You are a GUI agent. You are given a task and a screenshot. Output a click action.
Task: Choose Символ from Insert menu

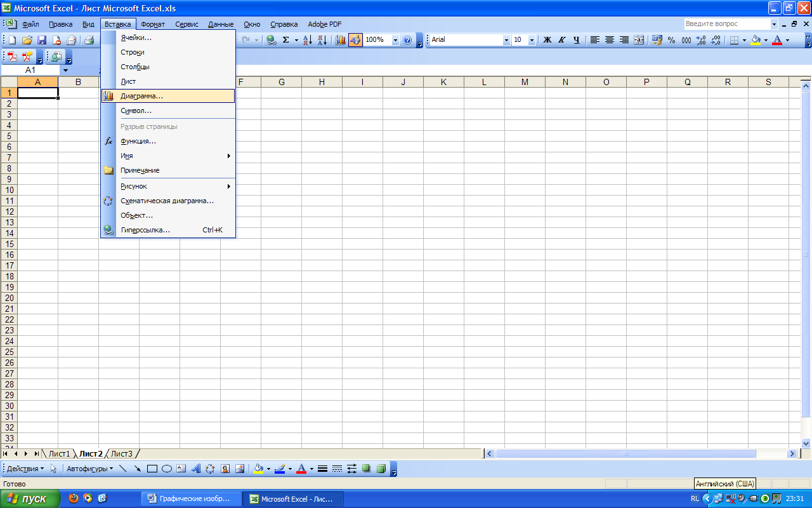click(168, 110)
